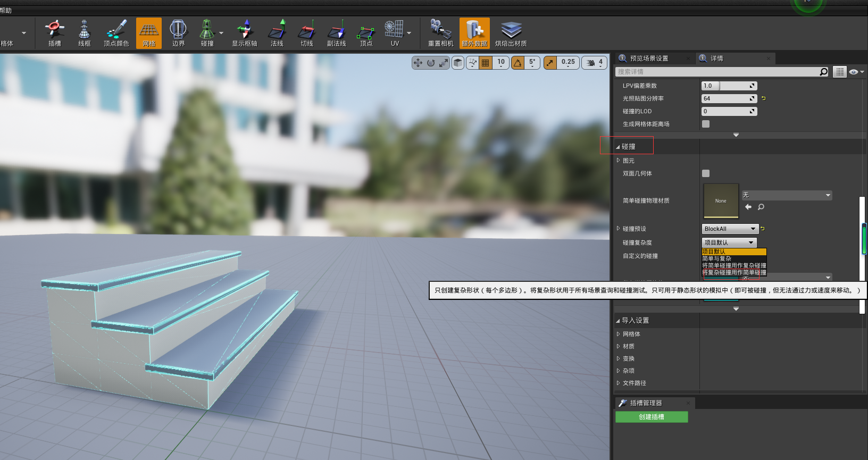Open rotation snap 5° dropdown

pyautogui.click(x=532, y=63)
